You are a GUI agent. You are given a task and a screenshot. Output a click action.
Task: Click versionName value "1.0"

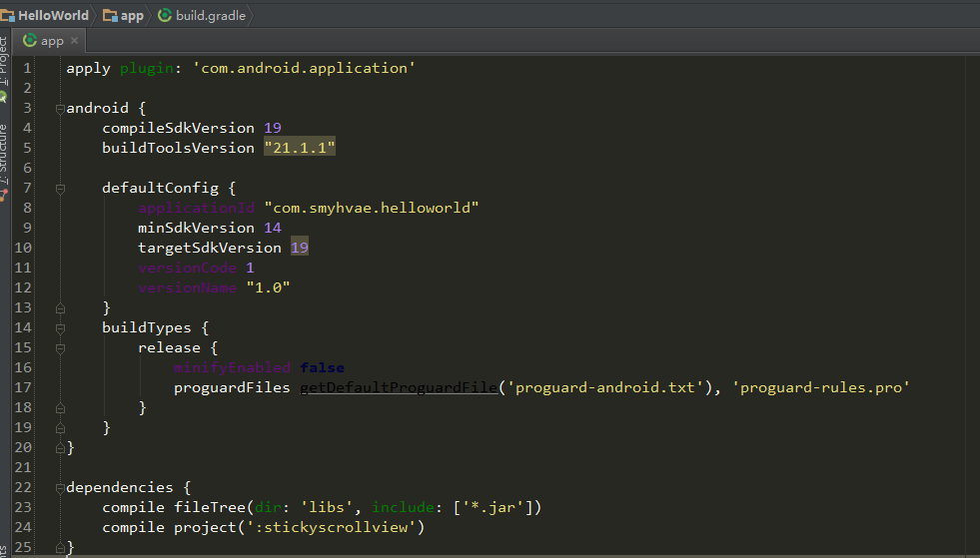268,288
